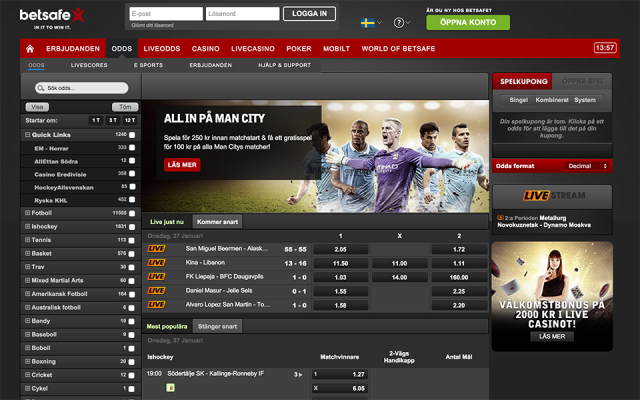Click the Glömt ditt lösenord link

point(152,25)
